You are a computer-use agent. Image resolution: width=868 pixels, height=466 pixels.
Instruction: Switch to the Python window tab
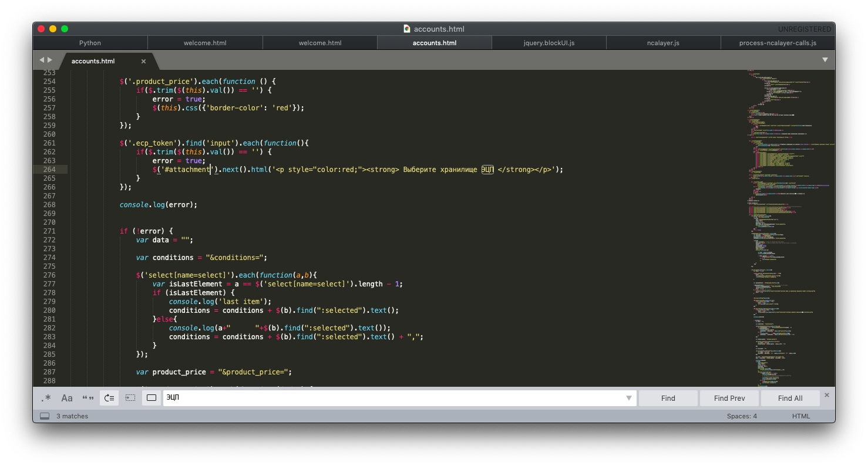pos(90,43)
